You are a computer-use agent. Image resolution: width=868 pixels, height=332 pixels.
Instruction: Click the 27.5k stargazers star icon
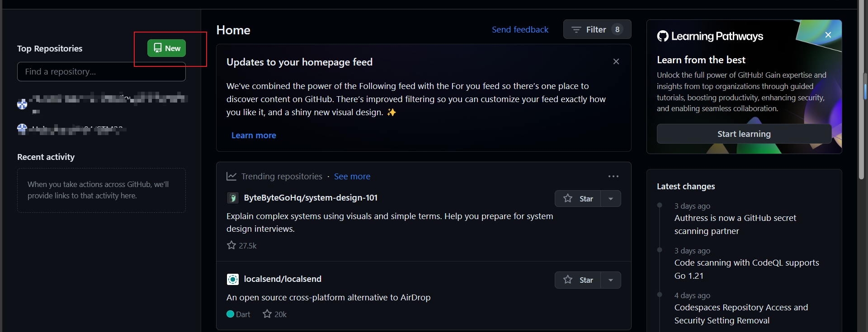tap(231, 245)
